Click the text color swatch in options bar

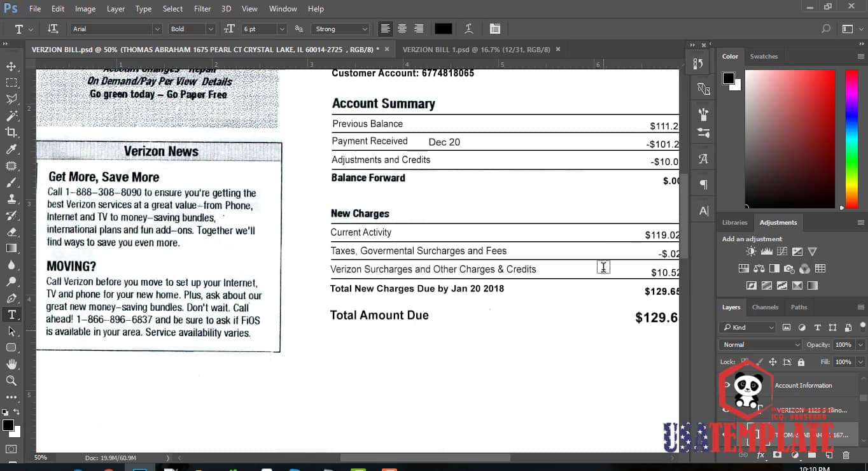[443, 29]
